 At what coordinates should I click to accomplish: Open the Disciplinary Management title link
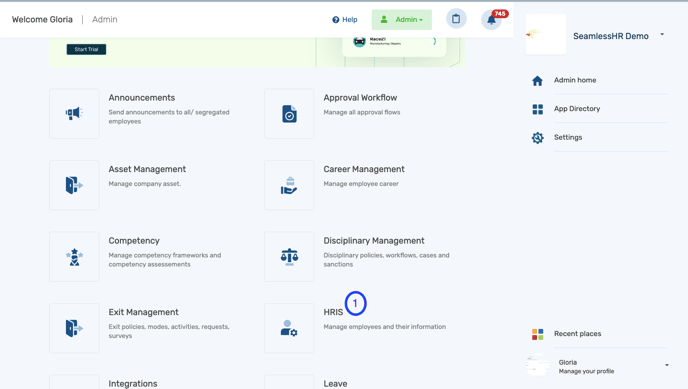(x=374, y=241)
